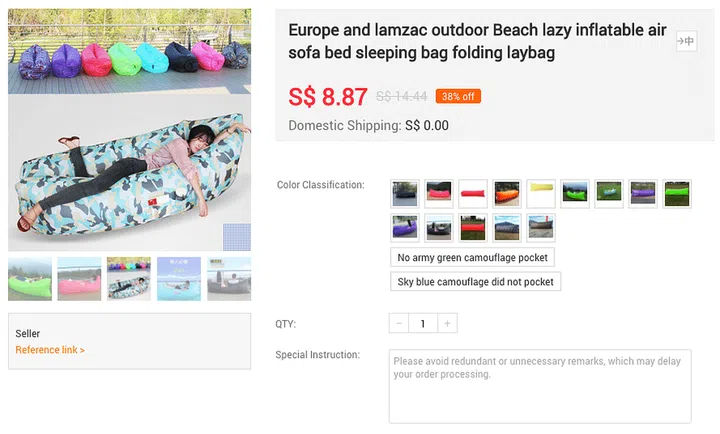This screenshot has height=434, width=720.
Task: Select the orange sofa color swatch
Action: (507, 193)
